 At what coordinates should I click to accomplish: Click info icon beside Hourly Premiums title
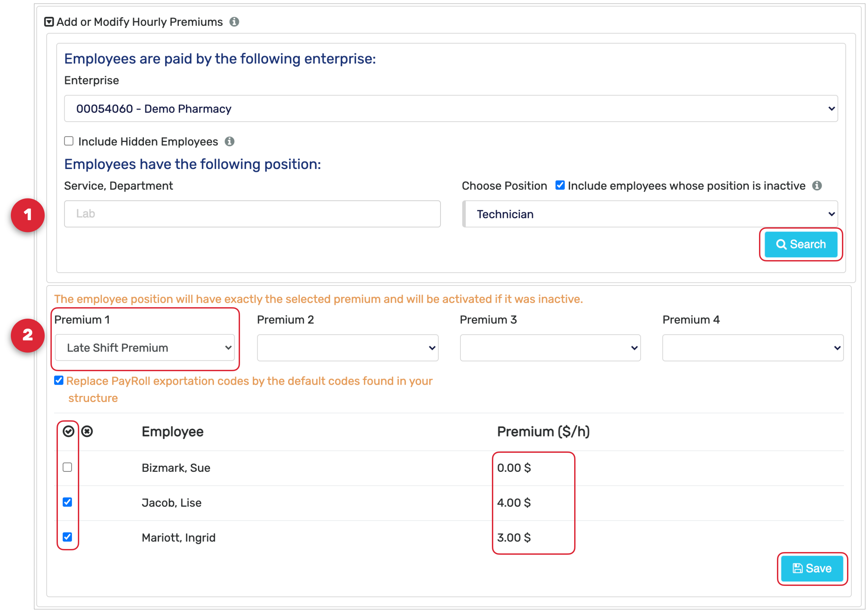234,22
